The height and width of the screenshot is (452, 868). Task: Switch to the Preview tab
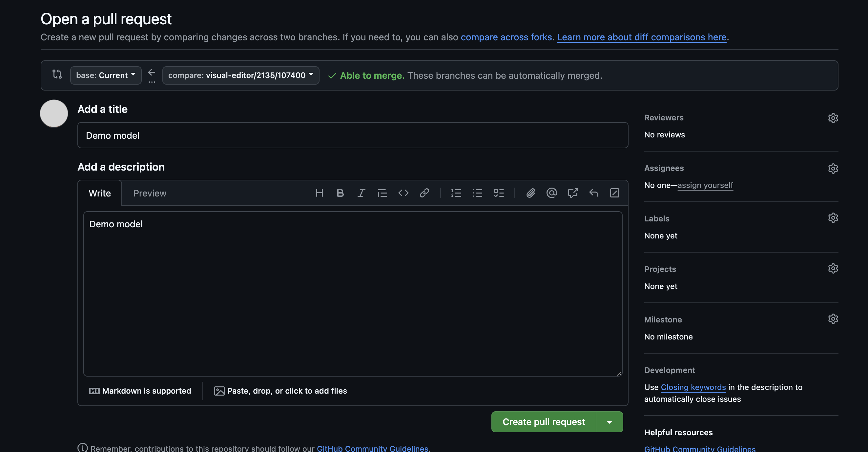[150, 193]
